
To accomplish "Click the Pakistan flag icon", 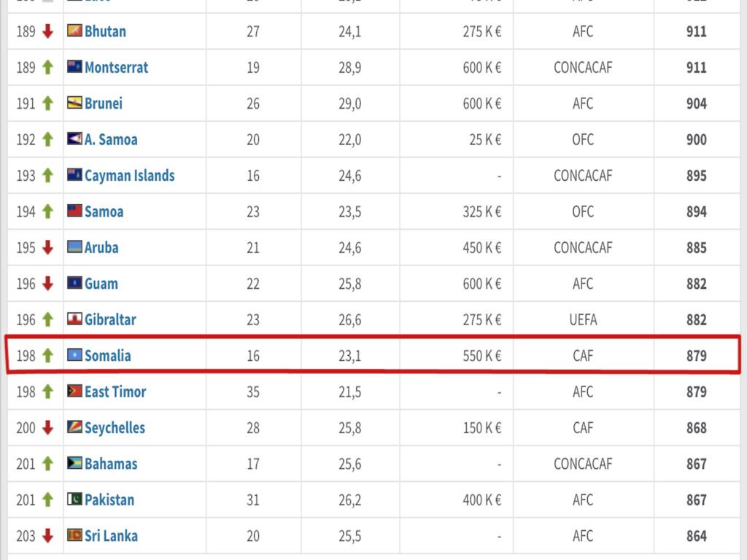I will pyautogui.click(x=74, y=499).
